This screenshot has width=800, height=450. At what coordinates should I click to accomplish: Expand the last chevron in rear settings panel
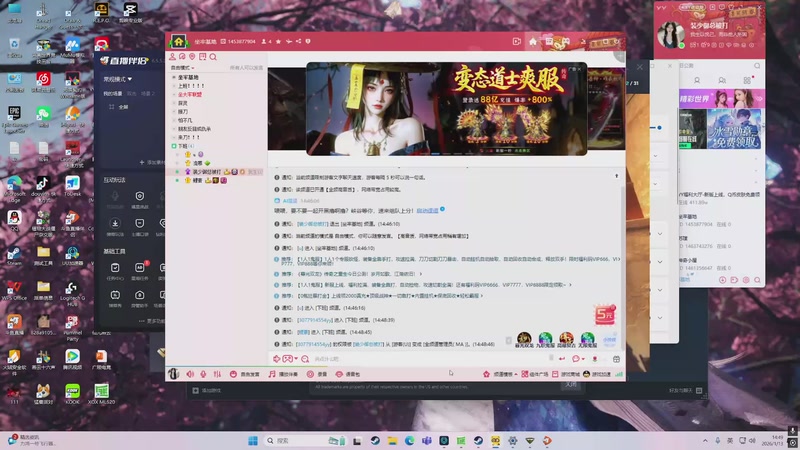(660, 318)
